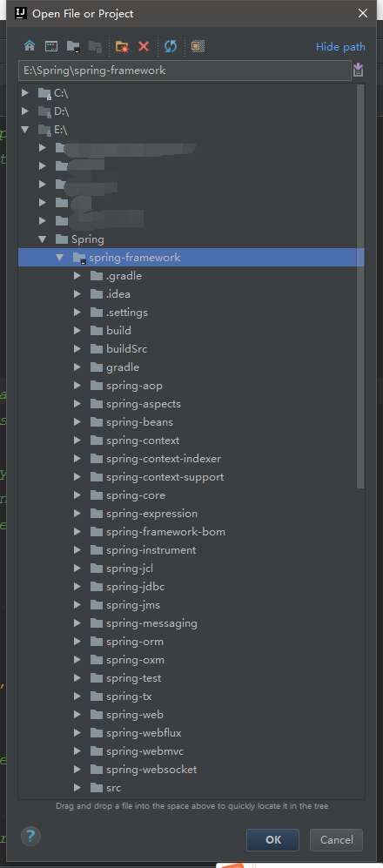The width and height of the screenshot is (383, 868).
Task: Select the spring-web folder
Action: [x=135, y=714]
